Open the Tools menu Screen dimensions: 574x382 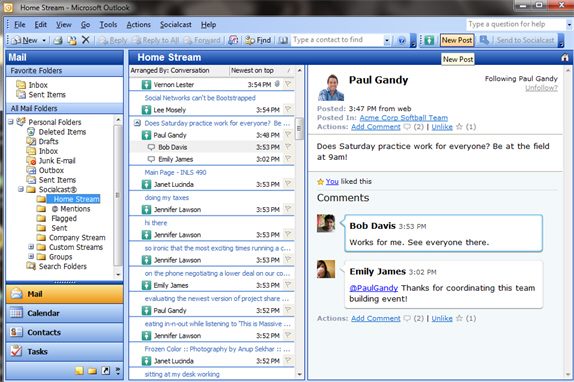pos(108,25)
